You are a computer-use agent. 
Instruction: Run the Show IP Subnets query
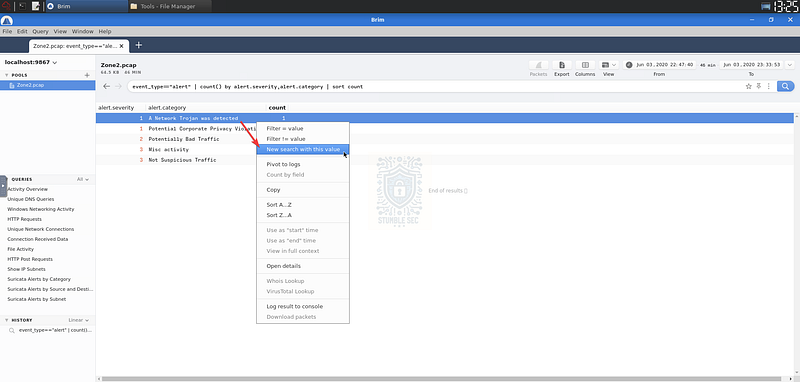[x=26, y=269]
